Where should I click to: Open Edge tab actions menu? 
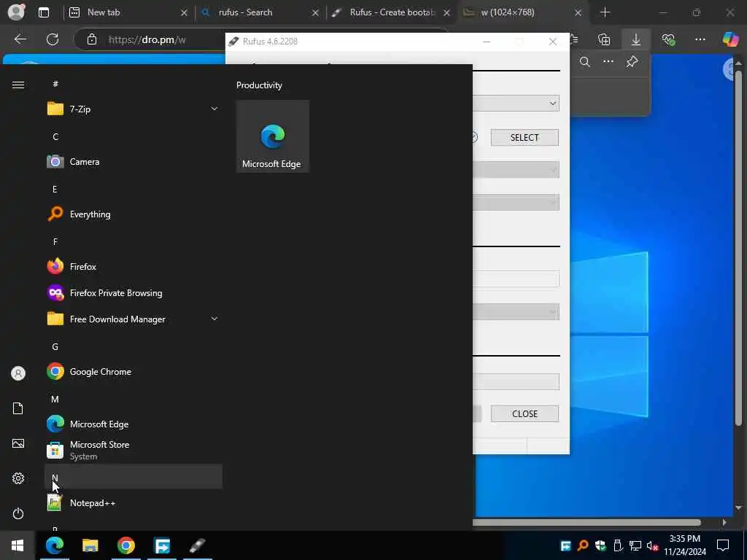[44, 12]
